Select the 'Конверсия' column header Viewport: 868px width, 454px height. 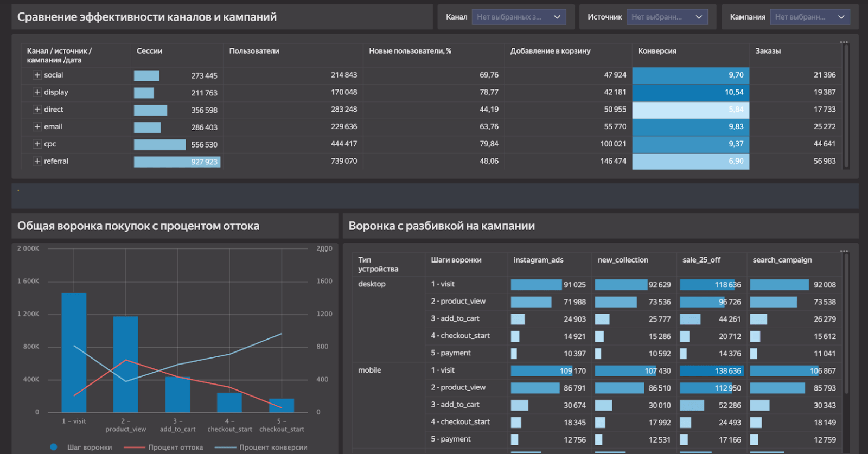coord(657,51)
